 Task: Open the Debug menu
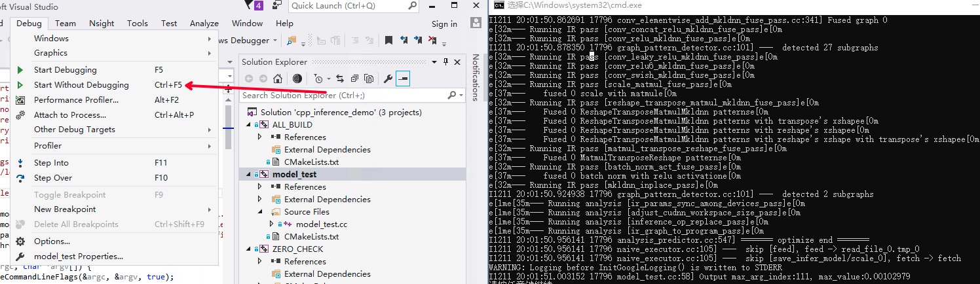pos(29,23)
